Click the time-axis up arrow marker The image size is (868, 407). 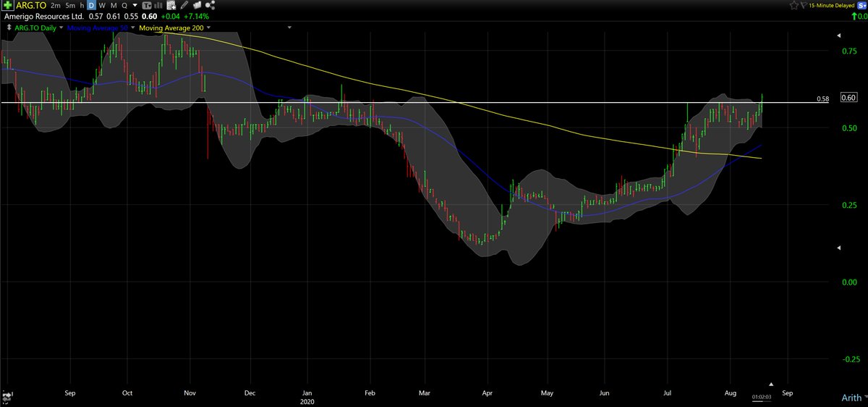pos(771,384)
